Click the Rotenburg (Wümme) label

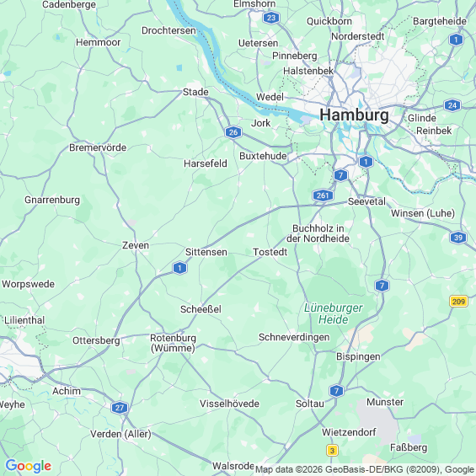coord(173,343)
